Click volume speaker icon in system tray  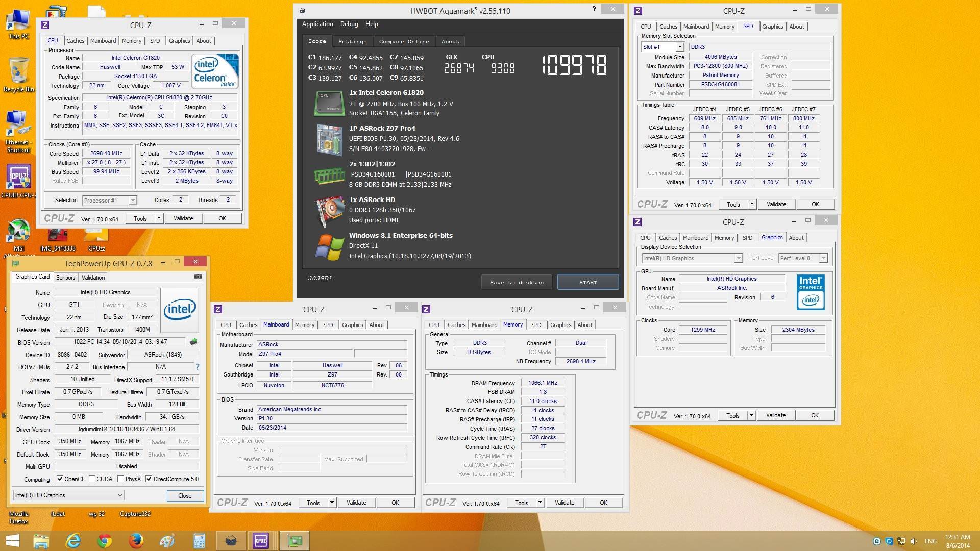(914, 541)
